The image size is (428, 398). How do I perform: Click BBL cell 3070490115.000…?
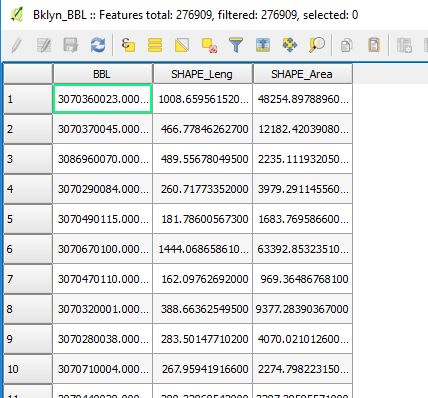pos(103,219)
